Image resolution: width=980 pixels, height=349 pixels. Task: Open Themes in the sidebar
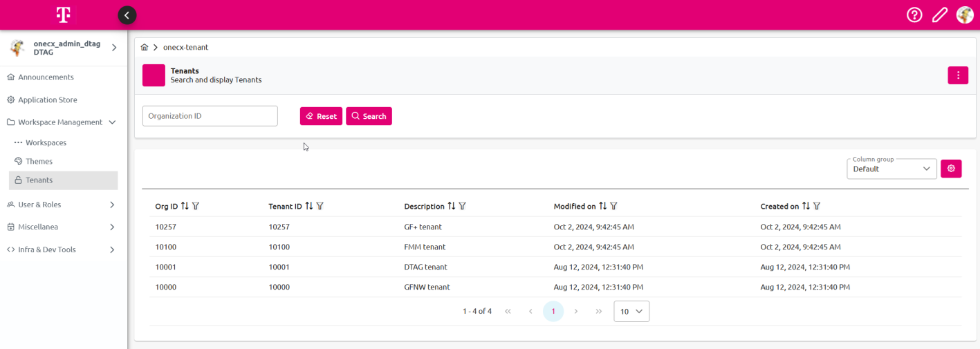point(39,161)
